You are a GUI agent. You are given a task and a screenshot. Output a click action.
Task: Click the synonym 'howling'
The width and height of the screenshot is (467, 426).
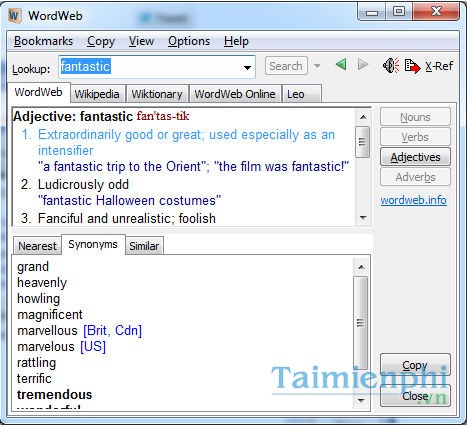38,299
